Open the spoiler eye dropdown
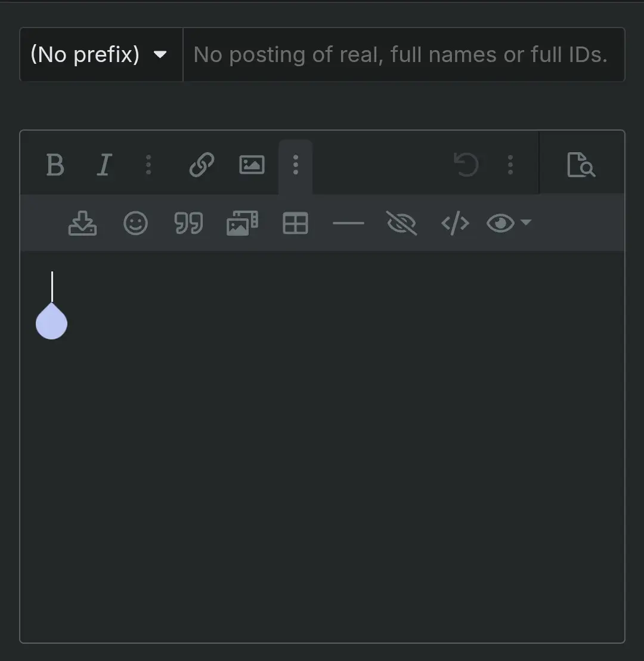 click(509, 223)
